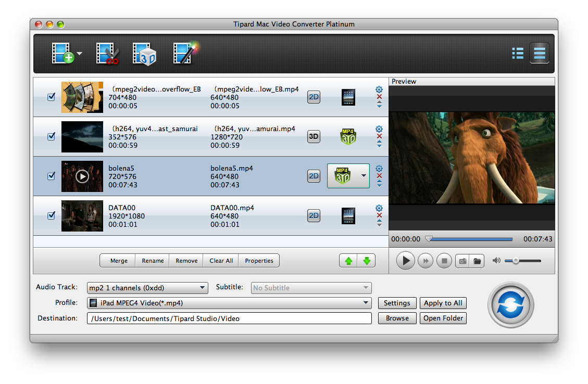
Task: Toggle 2D mode on DATA00 row
Action: click(x=314, y=215)
